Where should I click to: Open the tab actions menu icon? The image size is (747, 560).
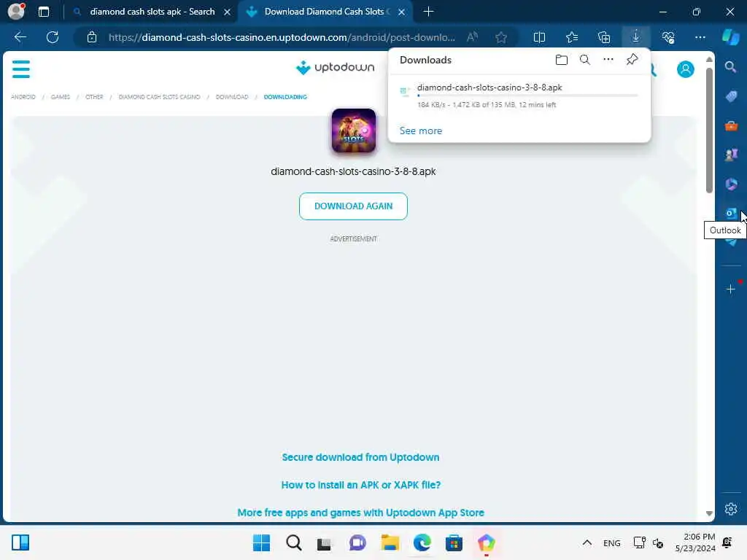(44, 12)
